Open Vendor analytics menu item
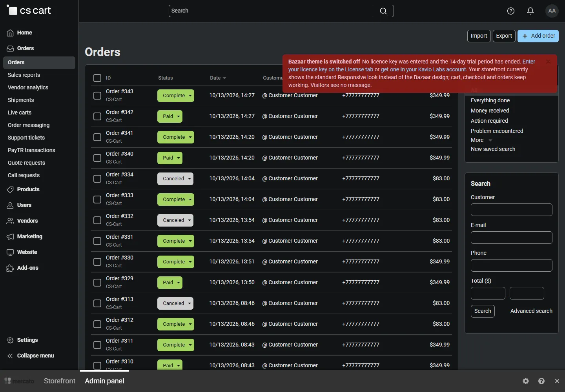The width and height of the screenshot is (565, 392). (28, 87)
